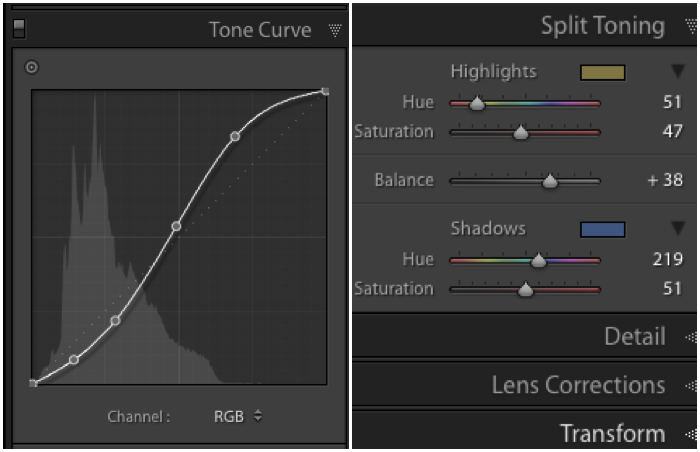Open the Channel RGB dropdown
700x452 pixels.
237,416
